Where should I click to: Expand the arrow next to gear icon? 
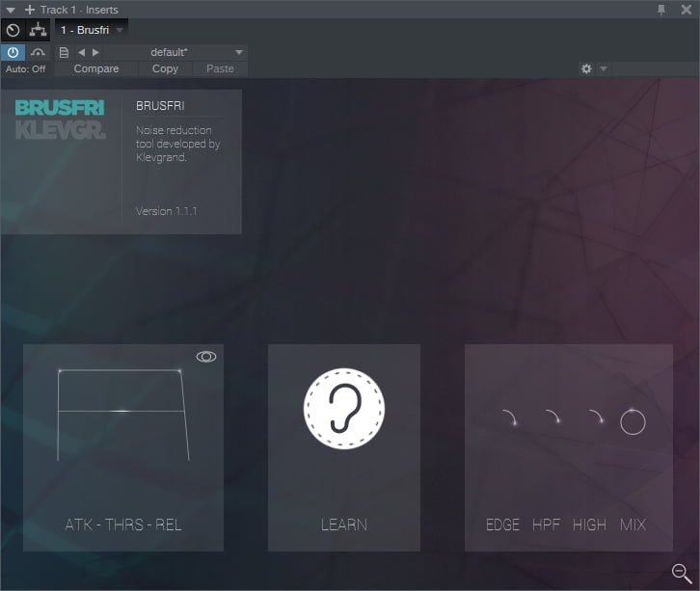[604, 68]
